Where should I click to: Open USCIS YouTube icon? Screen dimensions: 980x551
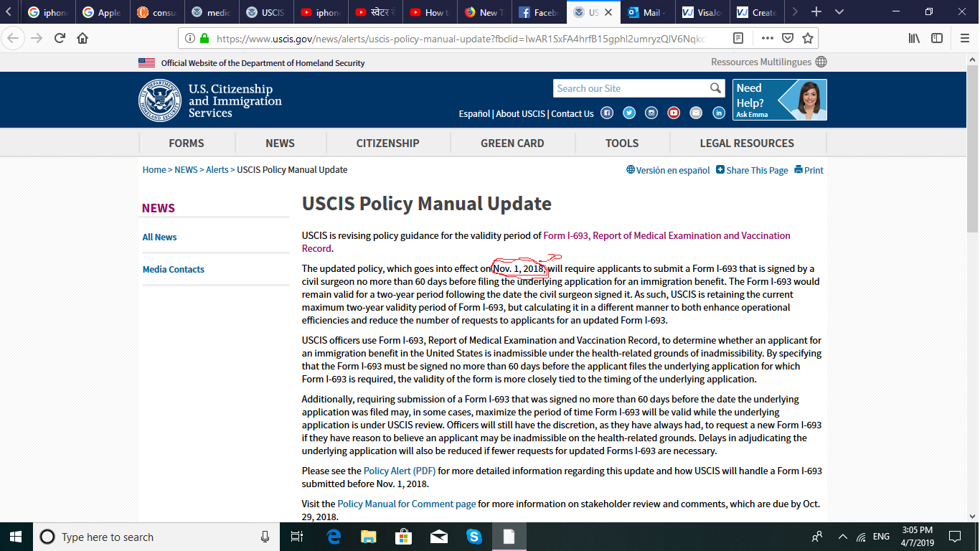674,113
